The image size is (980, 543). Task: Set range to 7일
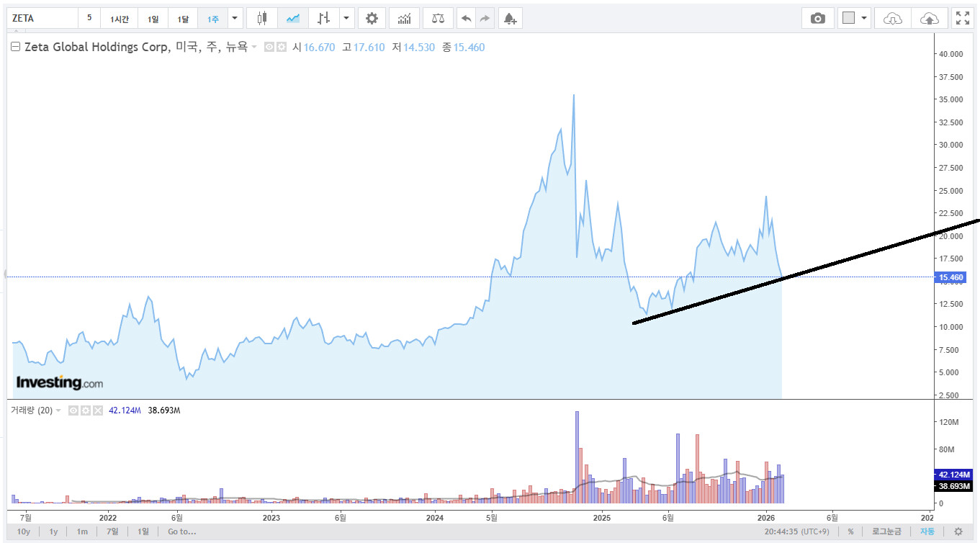point(112,531)
